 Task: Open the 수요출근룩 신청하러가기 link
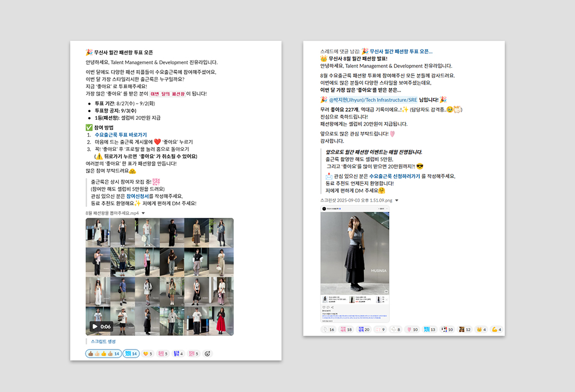[395, 176]
